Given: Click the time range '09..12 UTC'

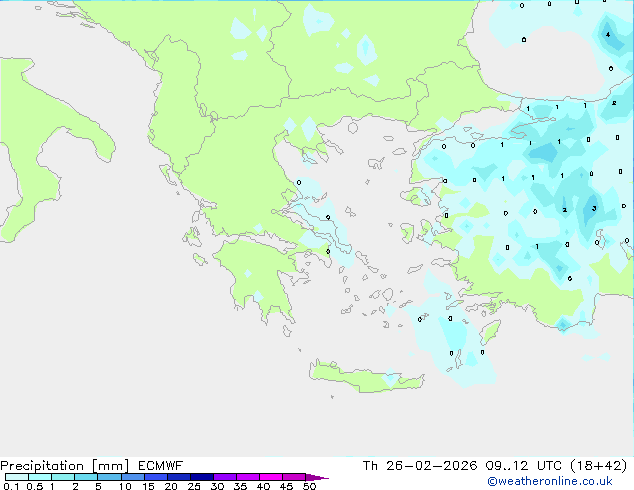Looking at the screenshot, I should click(x=524, y=466).
